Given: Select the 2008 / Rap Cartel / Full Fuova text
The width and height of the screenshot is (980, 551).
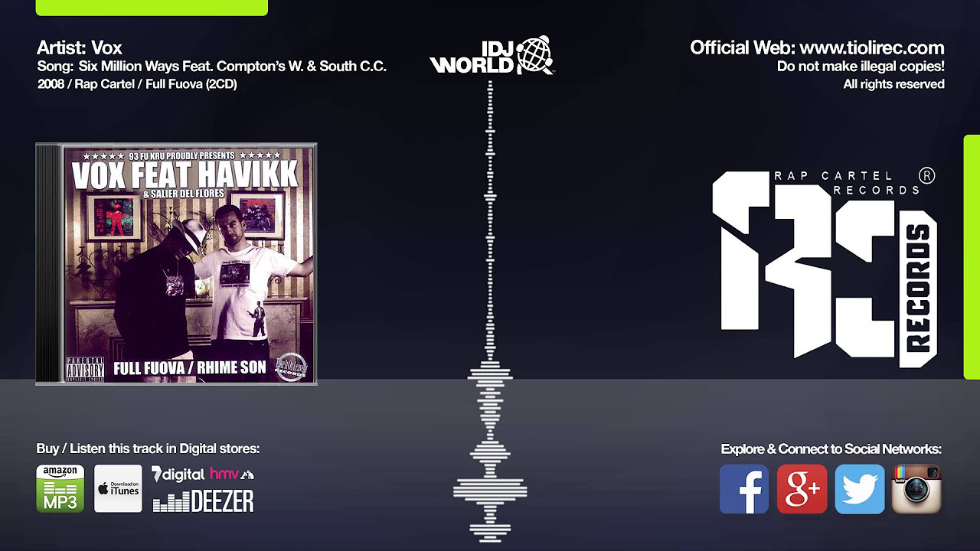Looking at the screenshot, I should point(137,84).
